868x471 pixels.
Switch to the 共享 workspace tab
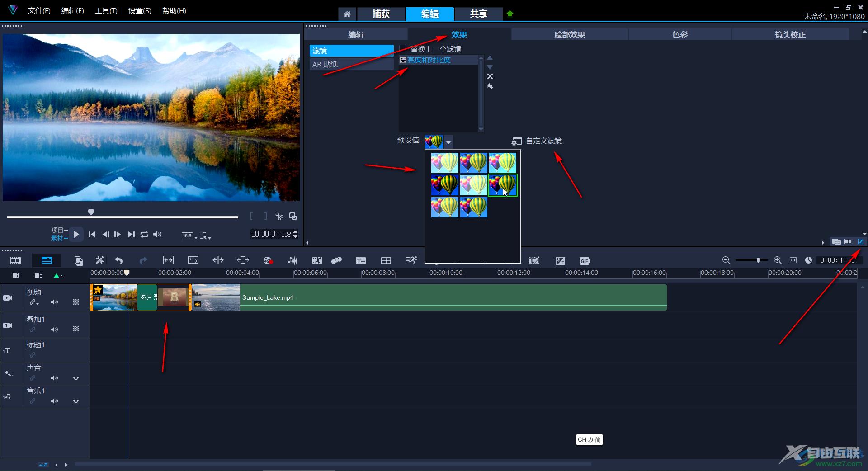pyautogui.click(x=478, y=14)
